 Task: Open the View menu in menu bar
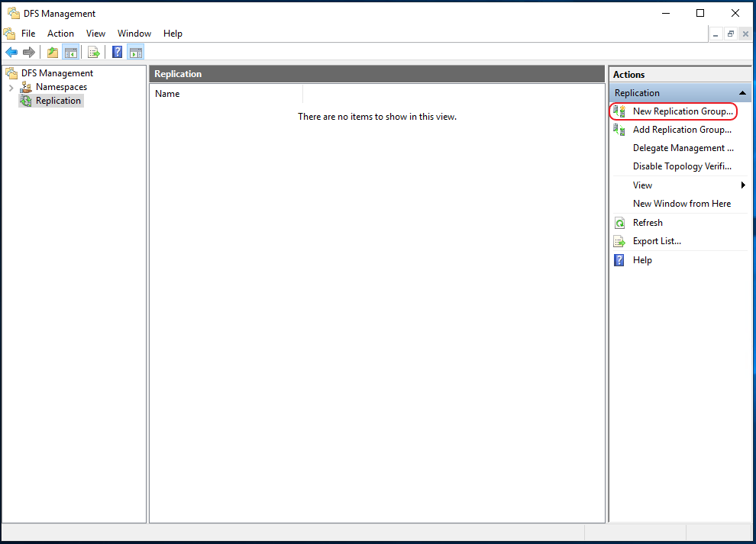(95, 34)
